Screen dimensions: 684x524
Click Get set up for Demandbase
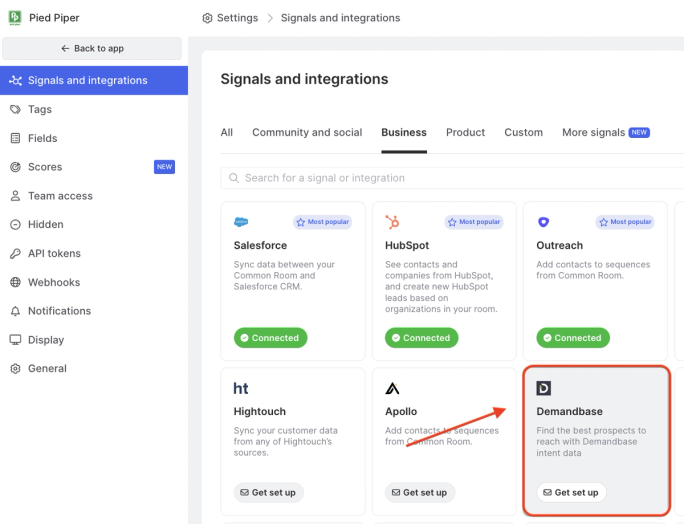pyautogui.click(x=571, y=493)
